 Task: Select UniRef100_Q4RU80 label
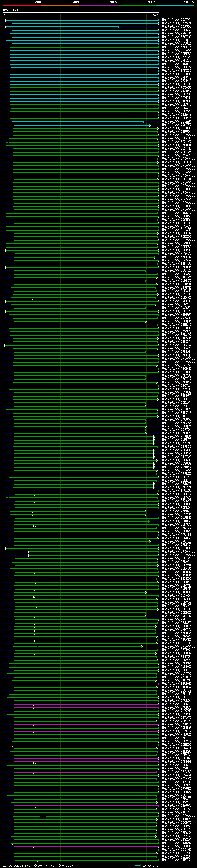[176, 132]
